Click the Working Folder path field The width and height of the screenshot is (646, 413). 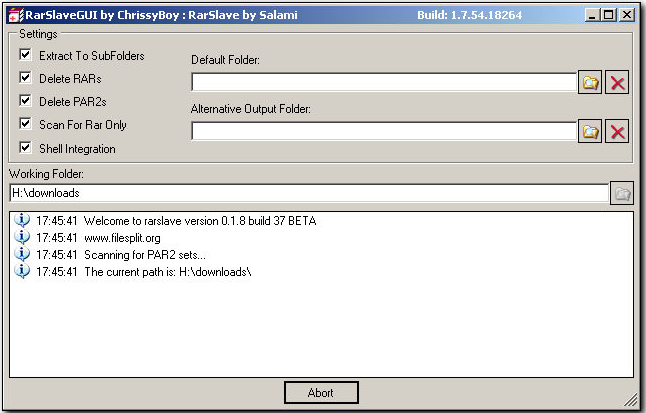point(309,193)
